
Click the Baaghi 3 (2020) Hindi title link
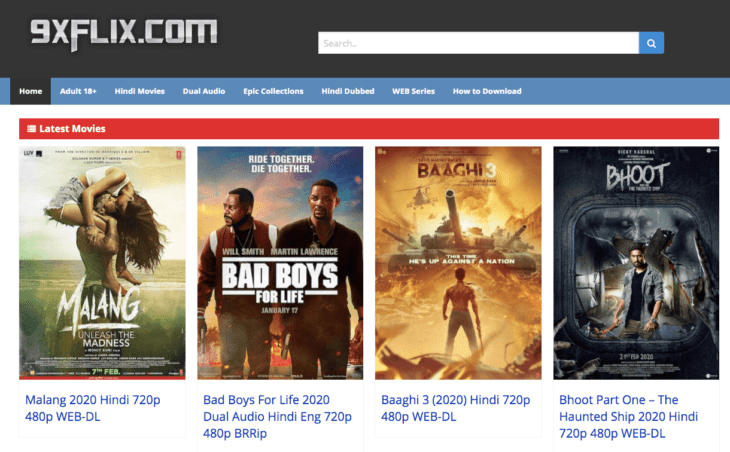pos(455,408)
